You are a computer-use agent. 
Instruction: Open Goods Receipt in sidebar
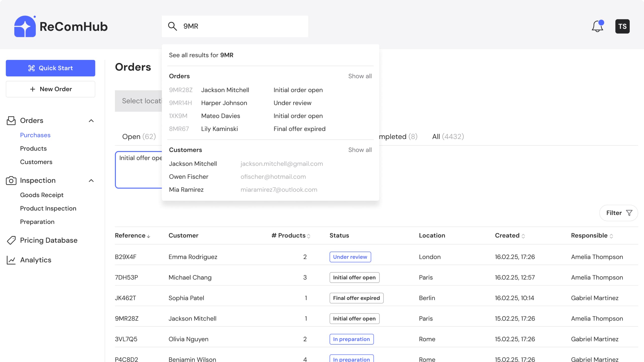click(x=42, y=195)
